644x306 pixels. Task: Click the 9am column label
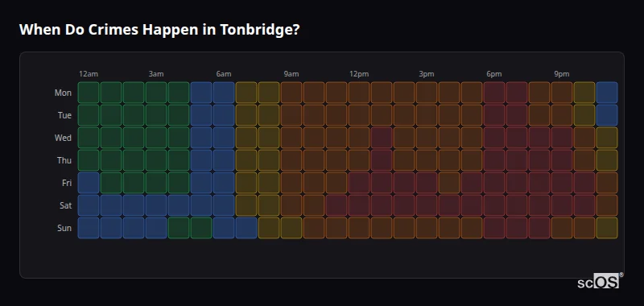pyautogui.click(x=291, y=74)
